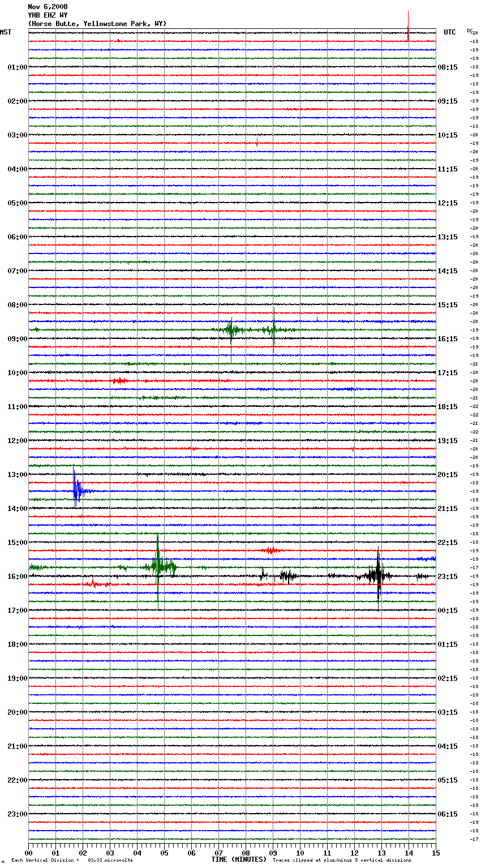Select the 16:00 MST time label
Image resolution: width=481 pixels, height=868 pixels.
pos(18,577)
